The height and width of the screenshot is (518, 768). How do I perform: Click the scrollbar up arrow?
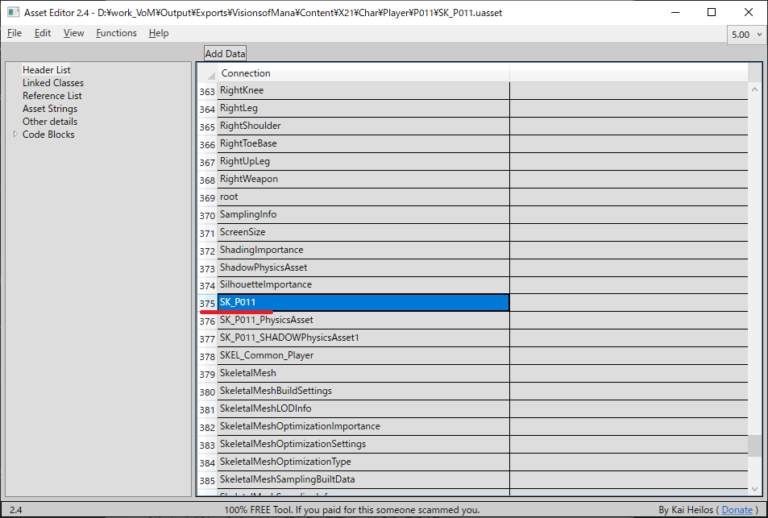(x=754, y=72)
